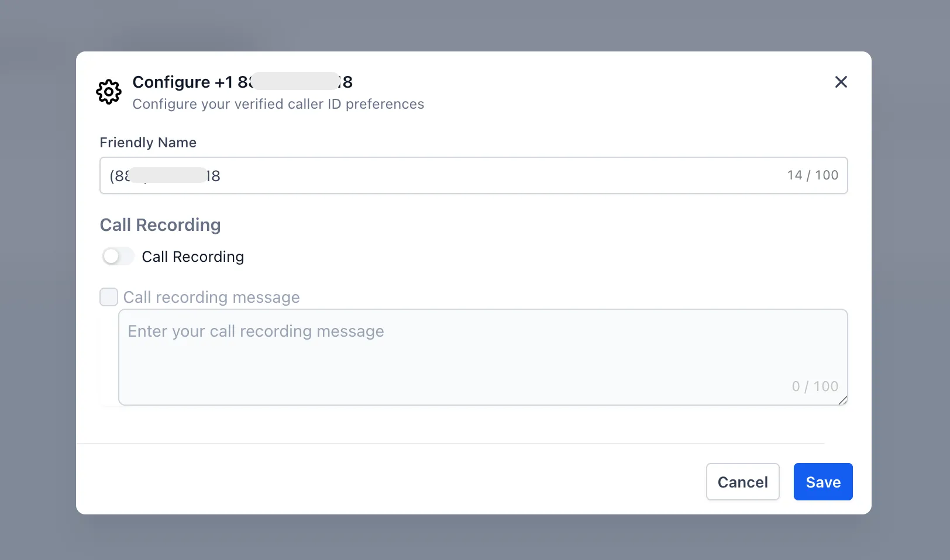Click Cancel to discard changes
The height and width of the screenshot is (560, 950).
pyautogui.click(x=742, y=482)
